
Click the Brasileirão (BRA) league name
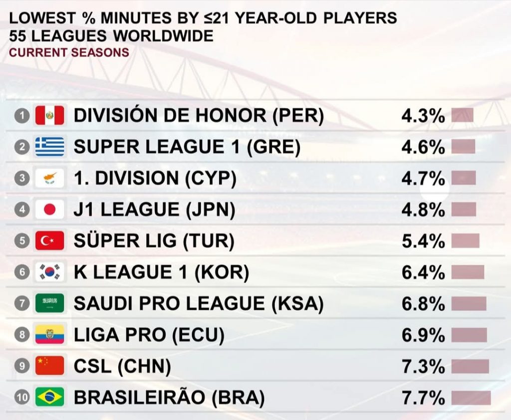pos(169,398)
